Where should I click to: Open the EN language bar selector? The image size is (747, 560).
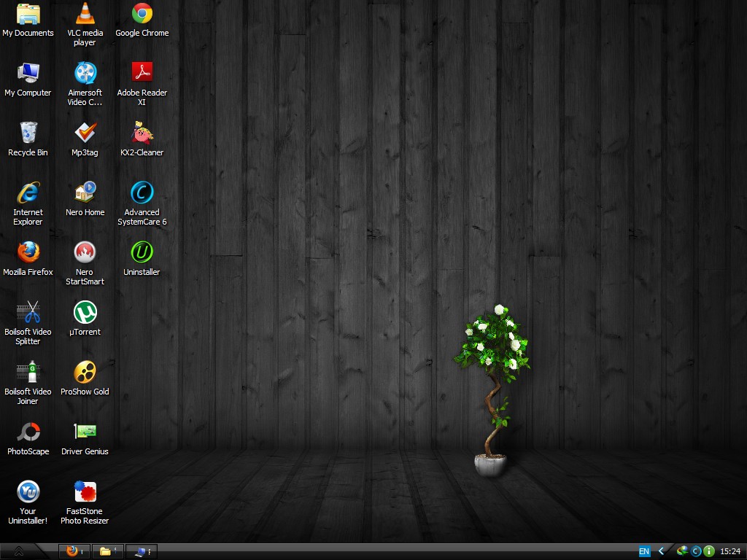[644, 551]
